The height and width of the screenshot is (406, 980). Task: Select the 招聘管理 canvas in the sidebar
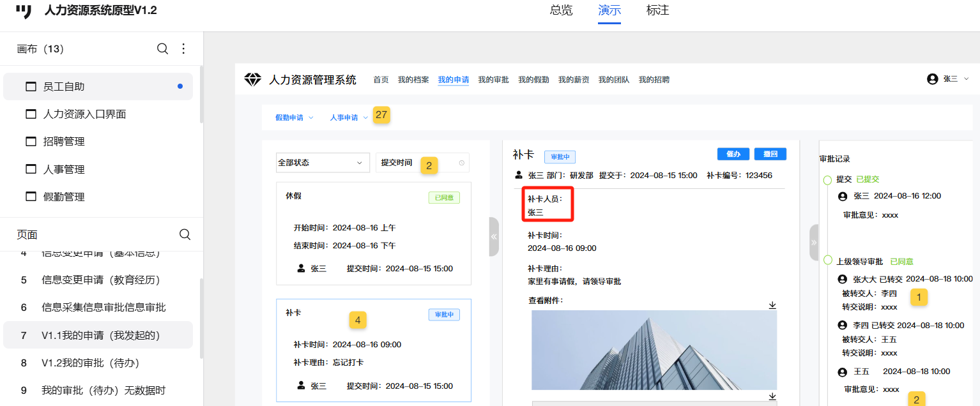tap(64, 142)
